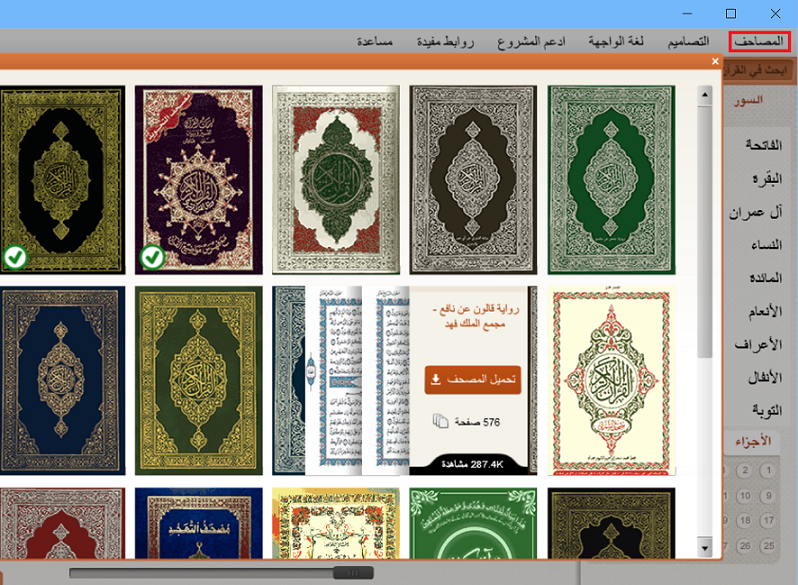Click the pages icon beside 576 صفحة
The height and width of the screenshot is (585, 798).
[440, 421]
